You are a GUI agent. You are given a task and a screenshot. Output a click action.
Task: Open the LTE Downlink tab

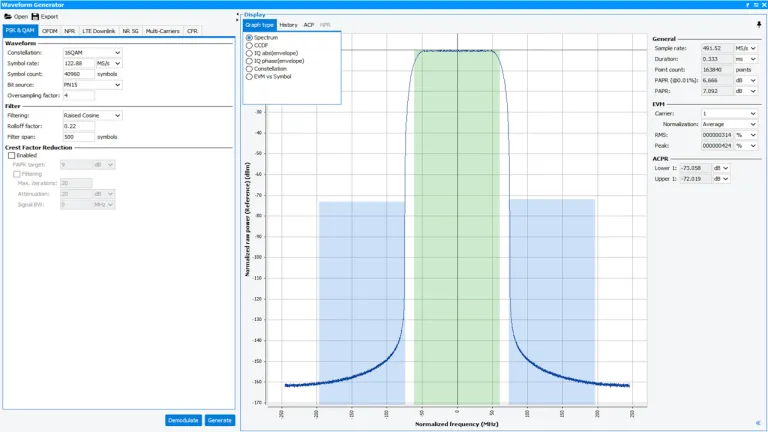(98, 31)
